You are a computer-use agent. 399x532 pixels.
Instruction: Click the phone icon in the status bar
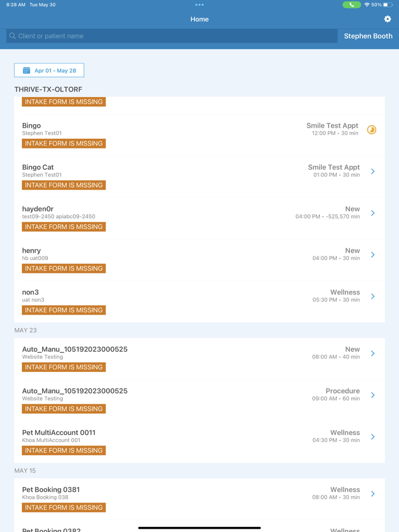click(353, 4)
